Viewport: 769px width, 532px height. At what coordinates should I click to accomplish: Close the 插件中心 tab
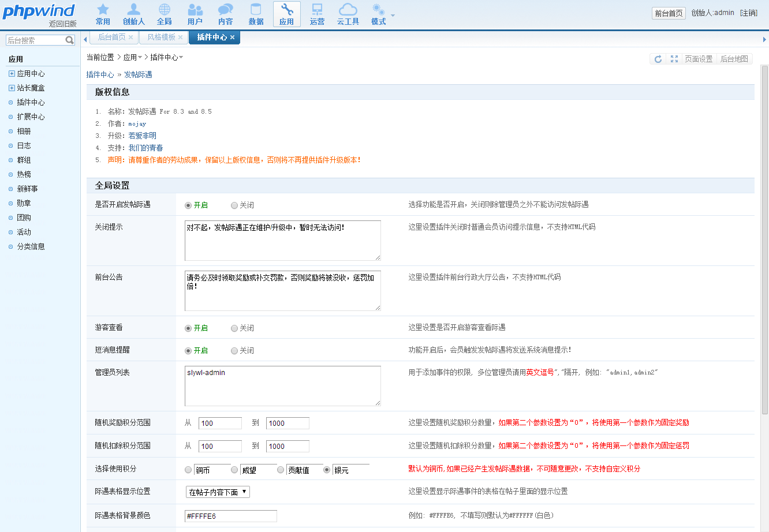tap(232, 37)
